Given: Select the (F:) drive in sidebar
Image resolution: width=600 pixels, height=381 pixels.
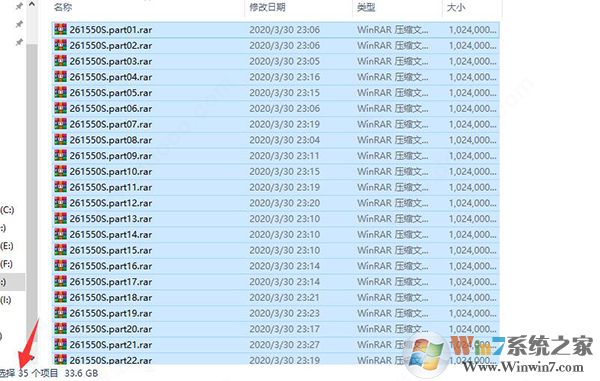Looking at the screenshot, I should (x=7, y=264).
